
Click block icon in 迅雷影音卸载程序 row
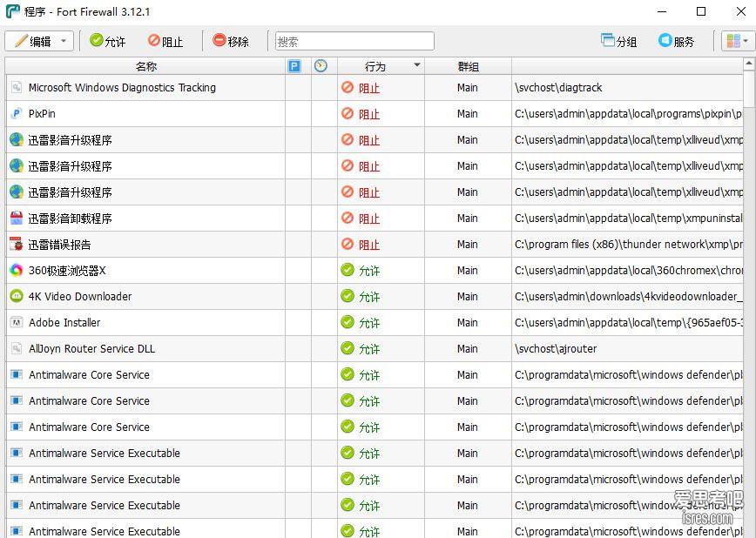coord(348,218)
